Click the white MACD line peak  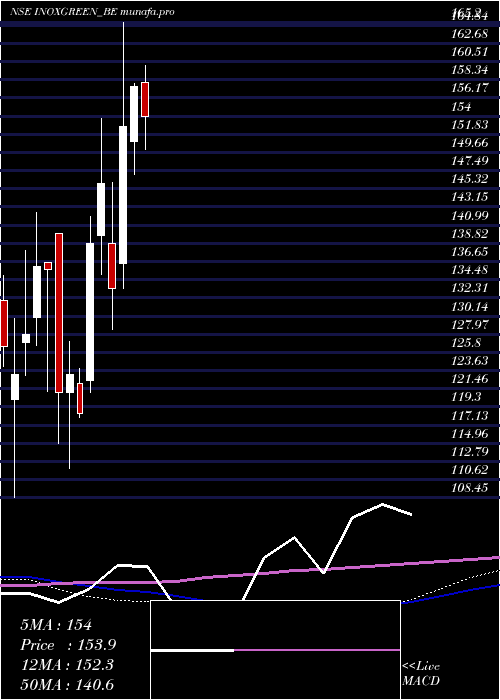[383, 504]
